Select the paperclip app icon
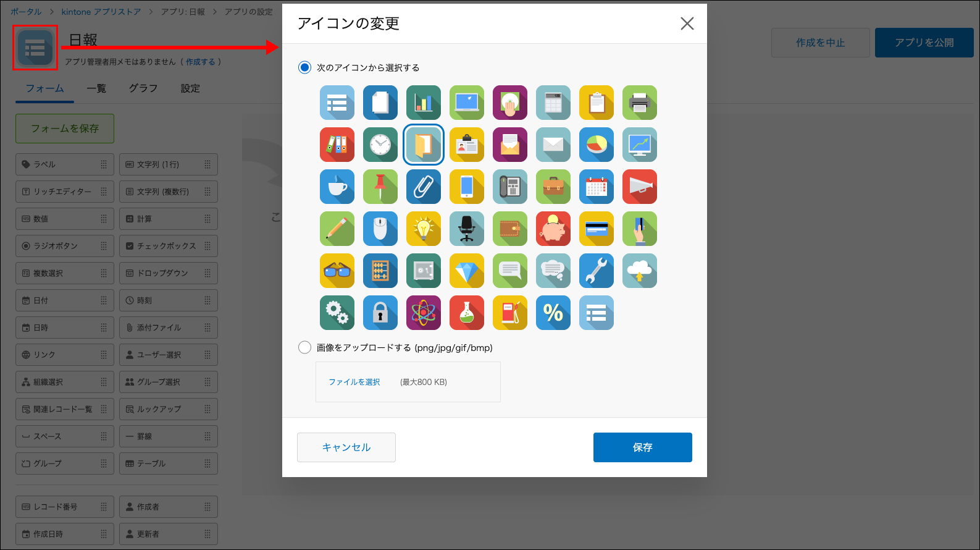 424,187
